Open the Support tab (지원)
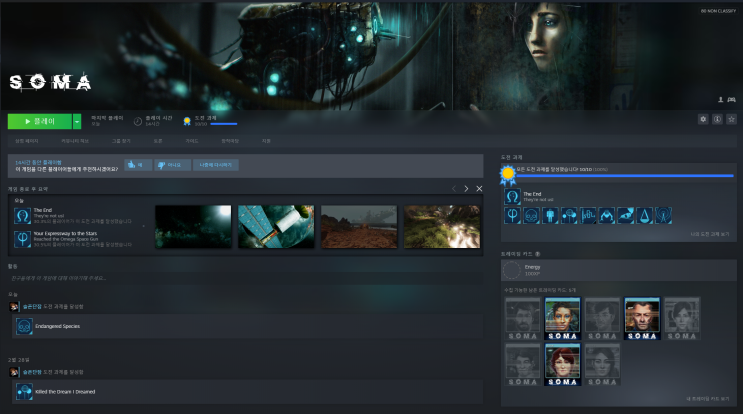The image size is (743, 414). click(266, 141)
